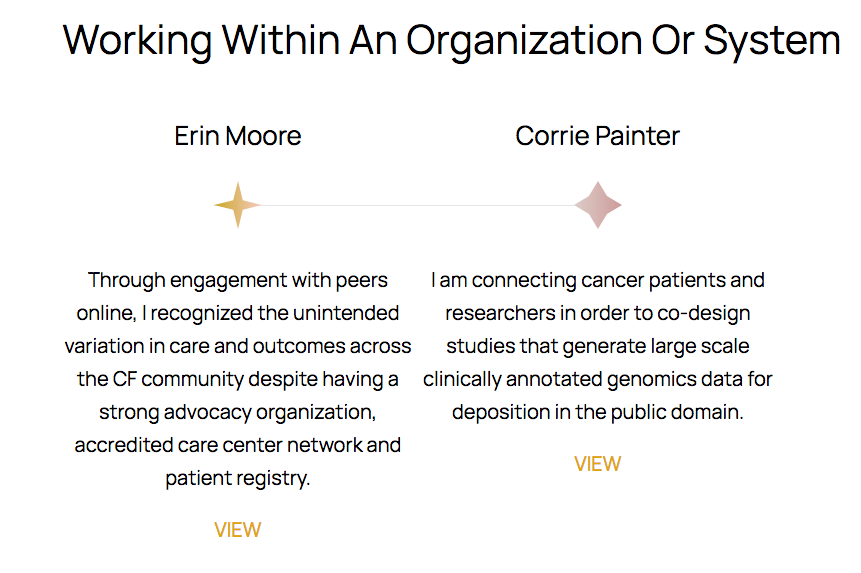Click "I am connecting cancer patients and"

pyautogui.click(x=597, y=280)
